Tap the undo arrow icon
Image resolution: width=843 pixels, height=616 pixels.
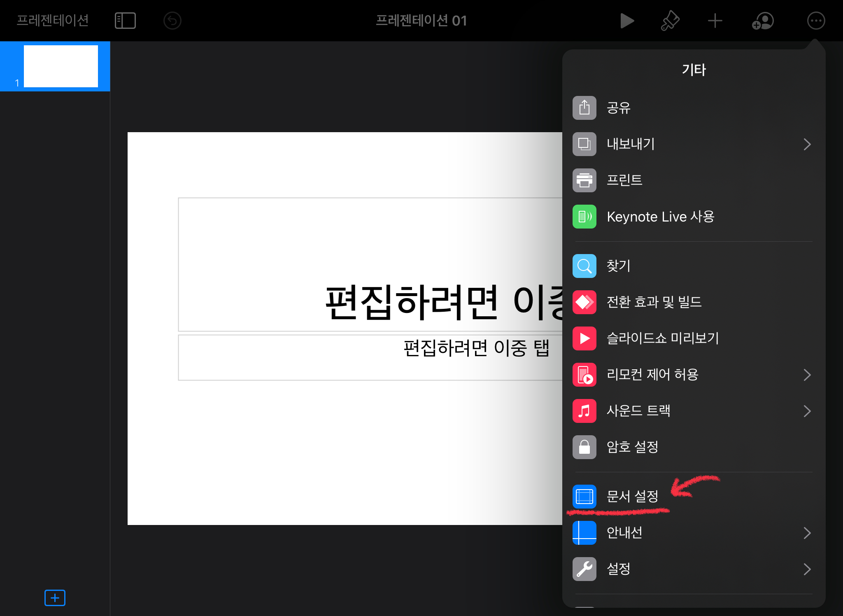(172, 21)
